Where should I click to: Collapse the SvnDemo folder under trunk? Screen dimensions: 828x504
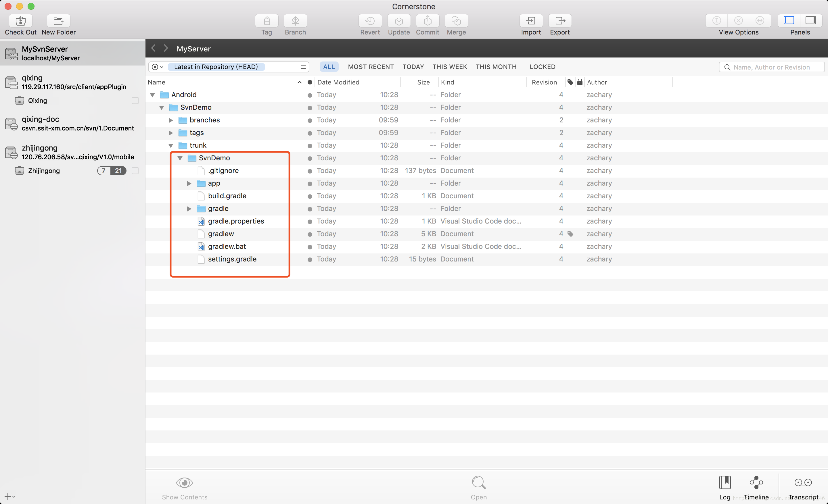[x=180, y=158]
